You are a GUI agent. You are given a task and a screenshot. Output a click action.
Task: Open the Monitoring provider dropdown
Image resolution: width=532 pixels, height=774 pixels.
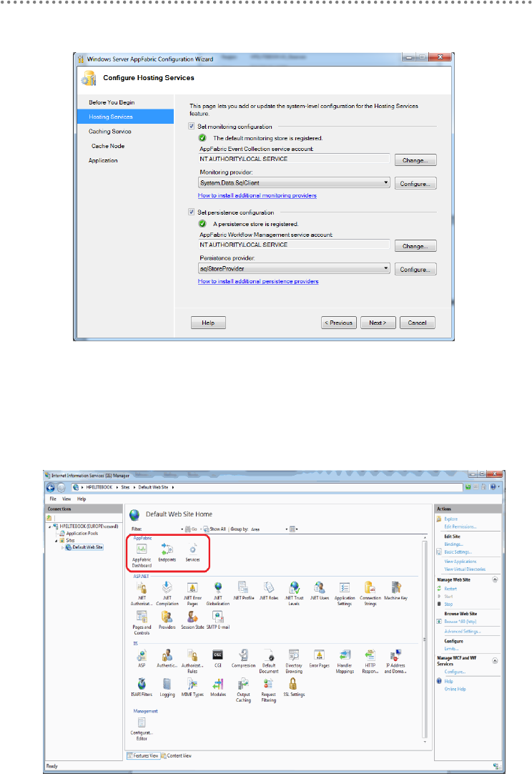pos(294,182)
